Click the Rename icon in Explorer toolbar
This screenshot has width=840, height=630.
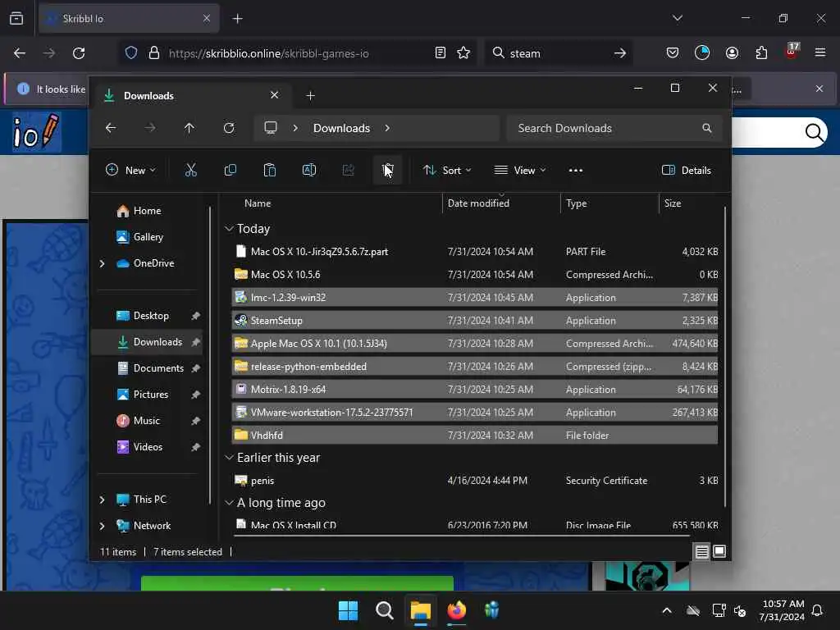point(309,171)
